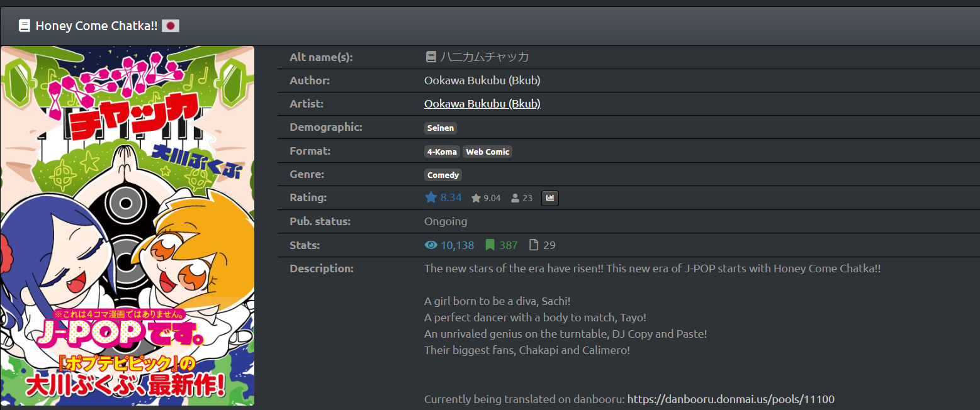Click 'Currently being translated on danbooru:' text

tap(524, 399)
